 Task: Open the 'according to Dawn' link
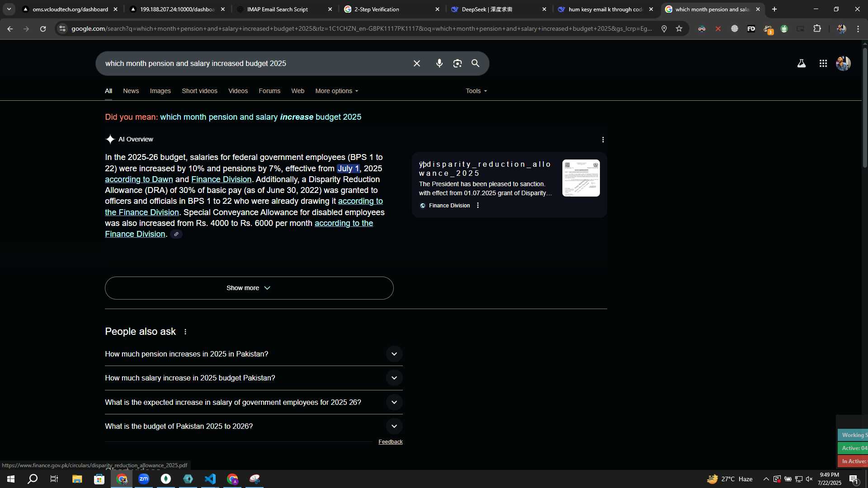(139, 179)
